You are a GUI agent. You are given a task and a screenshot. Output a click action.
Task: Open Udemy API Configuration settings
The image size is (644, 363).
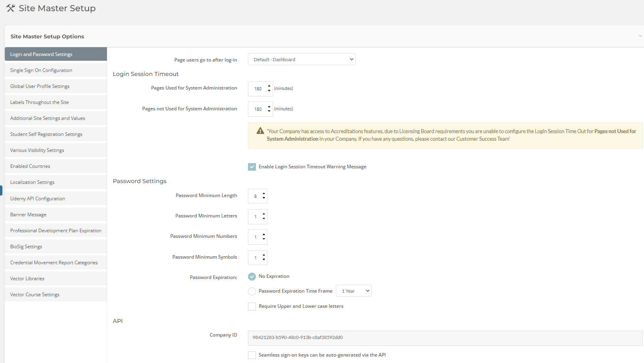pos(38,198)
